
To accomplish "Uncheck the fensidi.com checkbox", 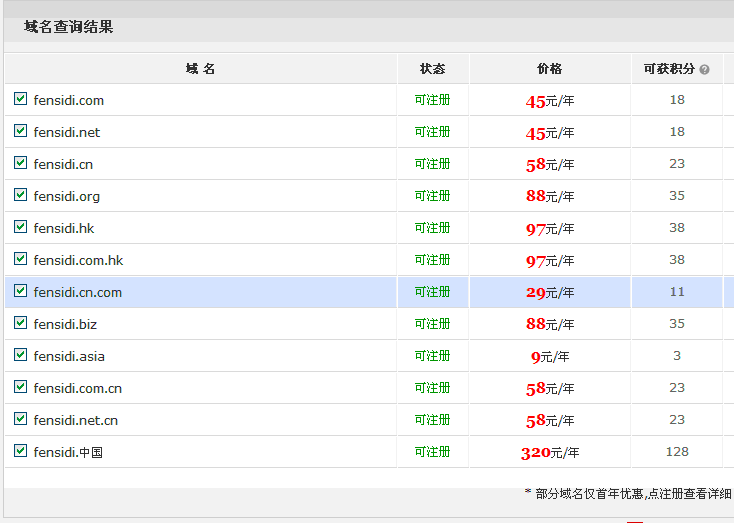I will pyautogui.click(x=21, y=99).
